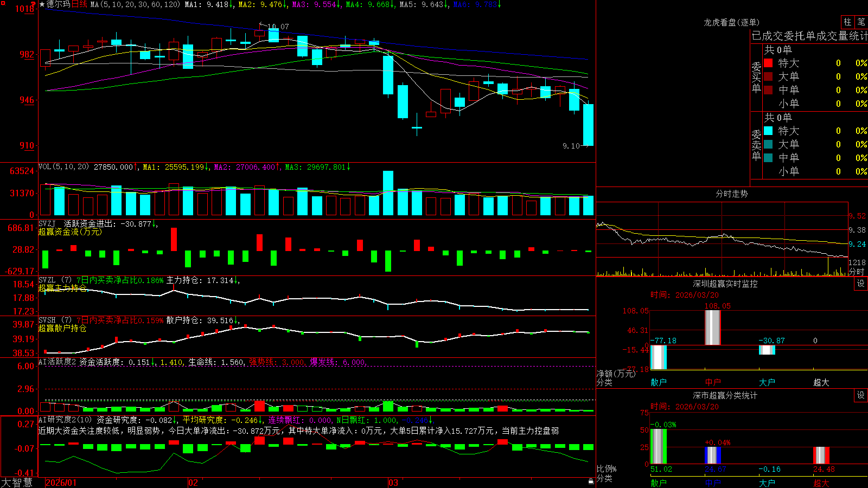Click the 51.02 散户 bar in 分类统计
Image resolution: width=868 pixels, height=488 pixels.
pyautogui.click(x=659, y=446)
